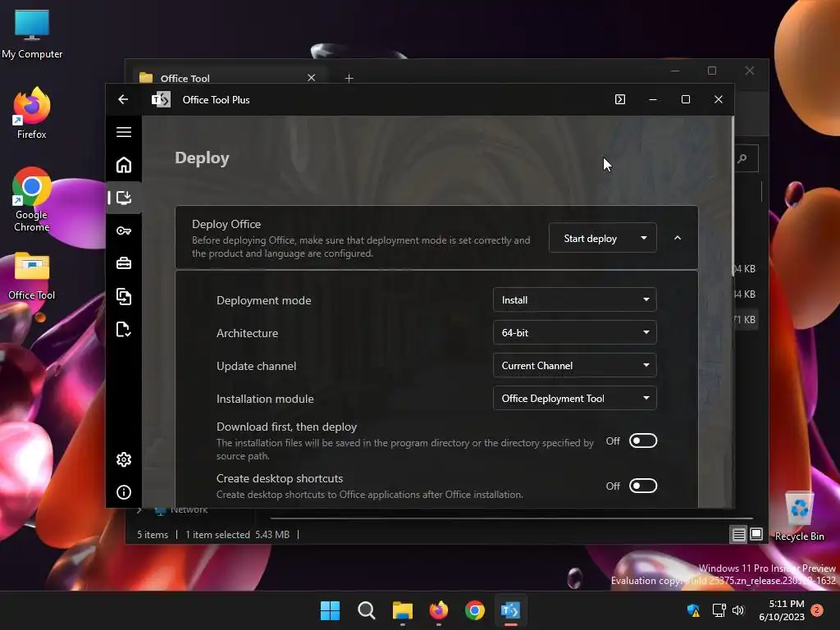
Task: Click the back arrow in title bar
Action: 123,99
